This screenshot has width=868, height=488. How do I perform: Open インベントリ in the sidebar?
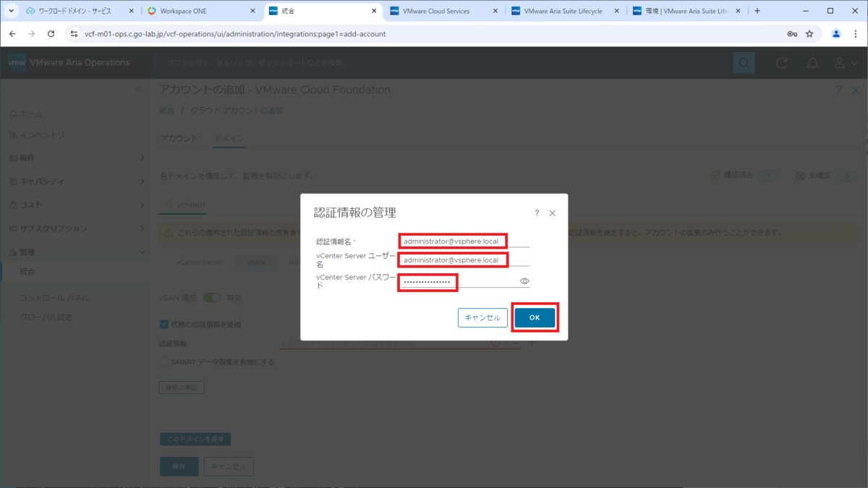tap(37, 135)
